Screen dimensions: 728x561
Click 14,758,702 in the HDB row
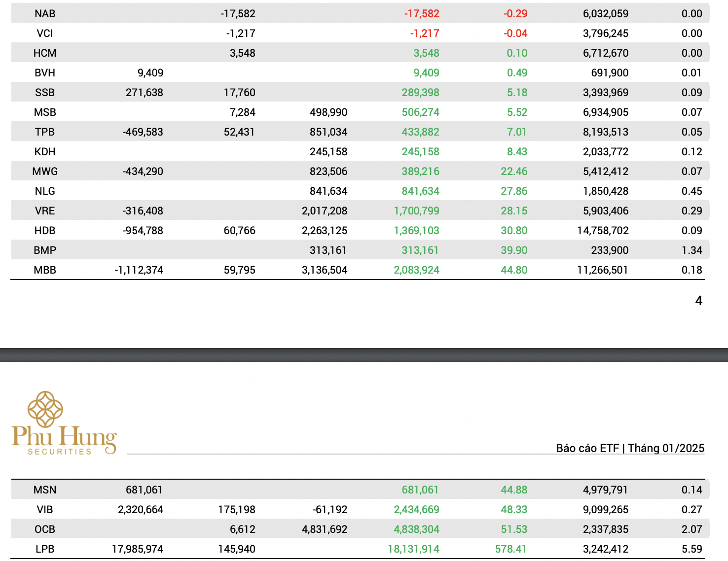coord(603,231)
